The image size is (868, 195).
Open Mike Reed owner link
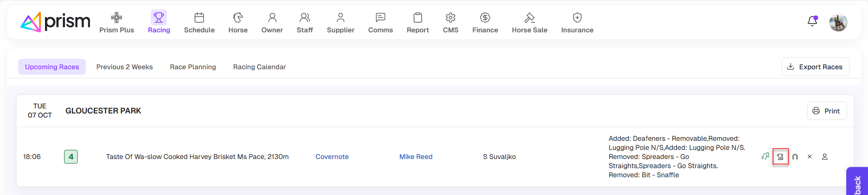tap(416, 157)
